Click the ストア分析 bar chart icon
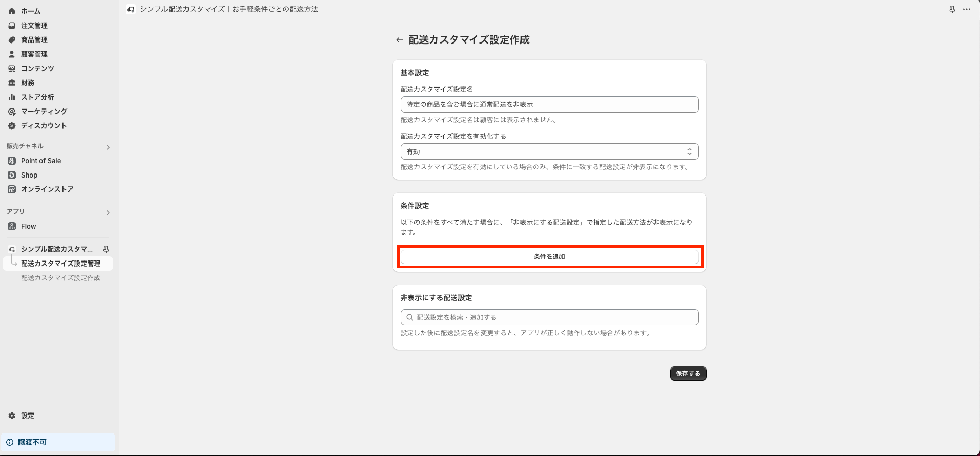The width and height of the screenshot is (980, 456). [12, 97]
